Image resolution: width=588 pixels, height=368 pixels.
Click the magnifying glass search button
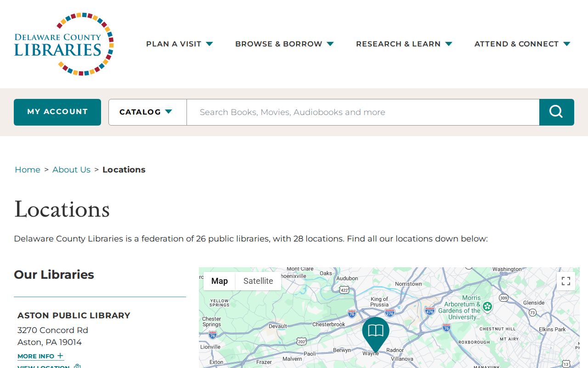(x=556, y=112)
